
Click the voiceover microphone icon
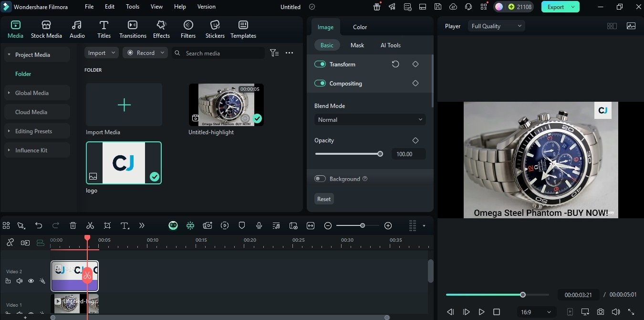tap(259, 225)
